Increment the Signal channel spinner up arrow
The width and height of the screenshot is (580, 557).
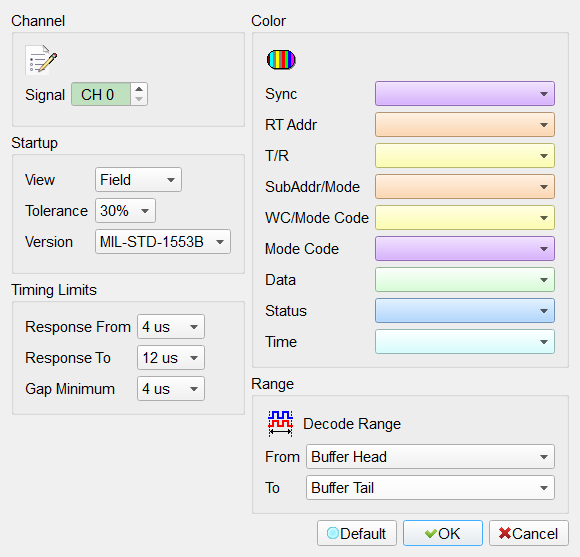point(139,89)
